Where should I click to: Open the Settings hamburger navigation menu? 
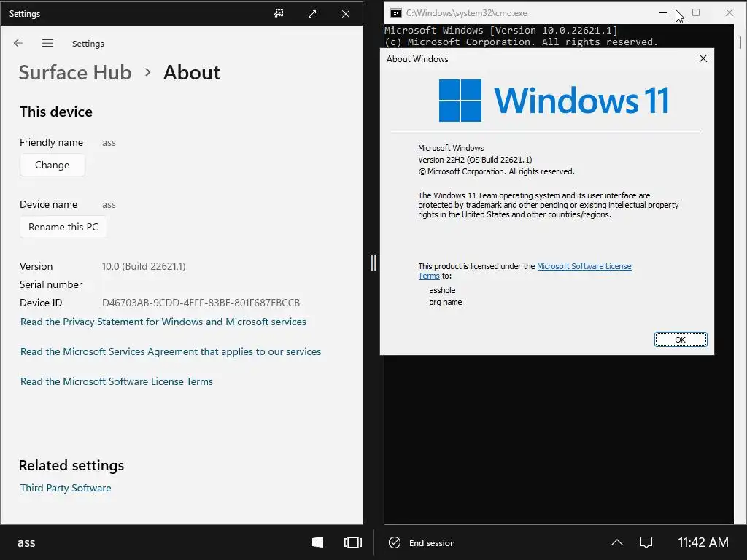point(47,43)
